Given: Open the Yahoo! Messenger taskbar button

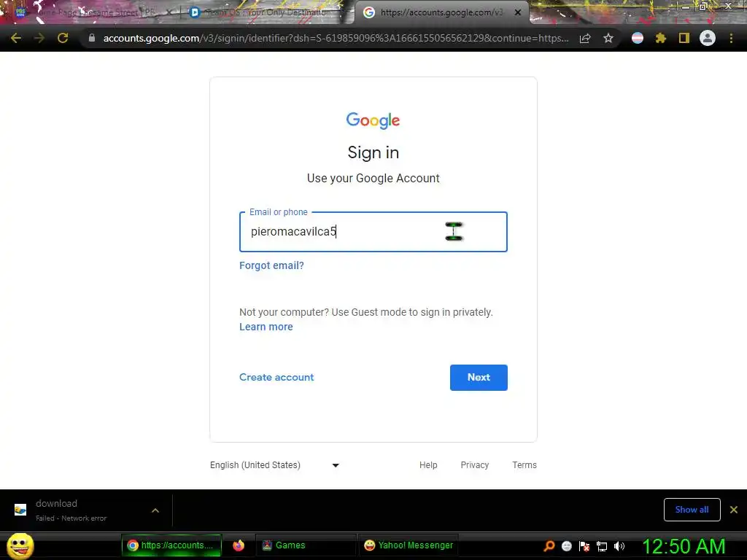Looking at the screenshot, I should (x=409, y=545).
